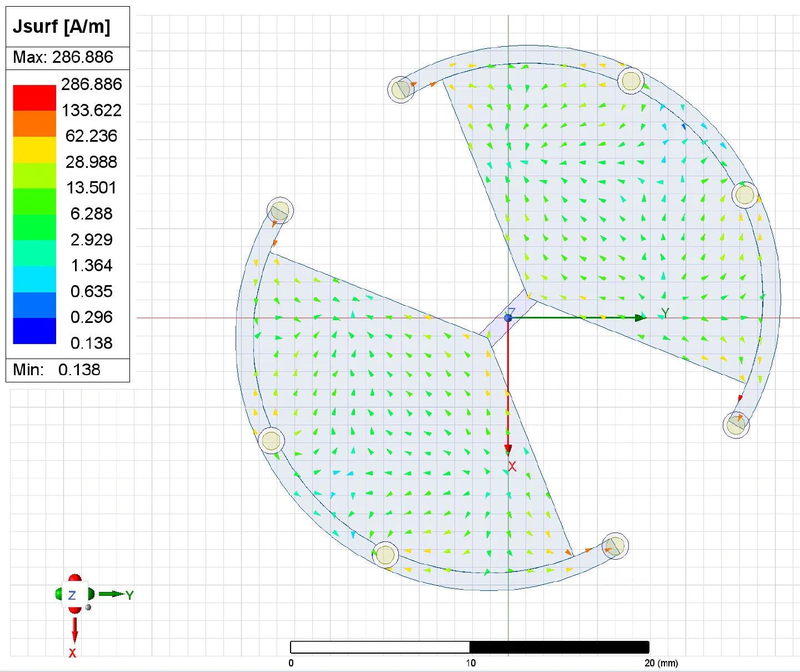Click the 62.236 legend value
The height and width of the screenshot is (672, 800).
[92, 136]
